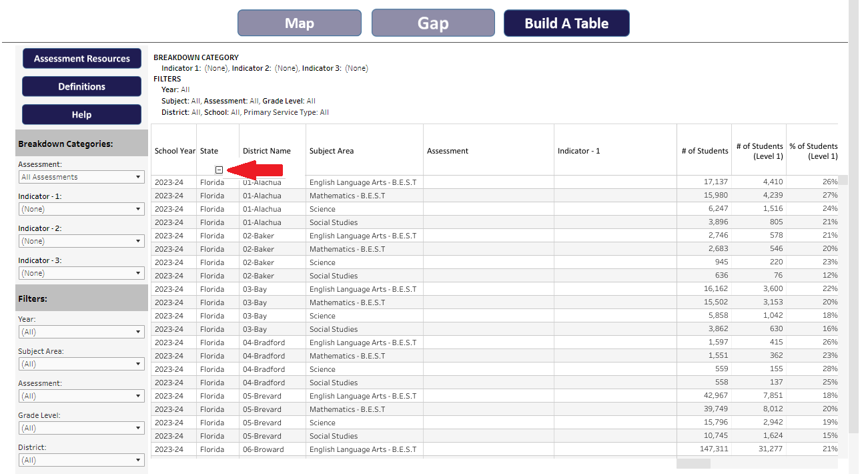Image resolution: width=868 pixels, height=474 pixels.
Task: Click the Definitions button
Action: 81,87
